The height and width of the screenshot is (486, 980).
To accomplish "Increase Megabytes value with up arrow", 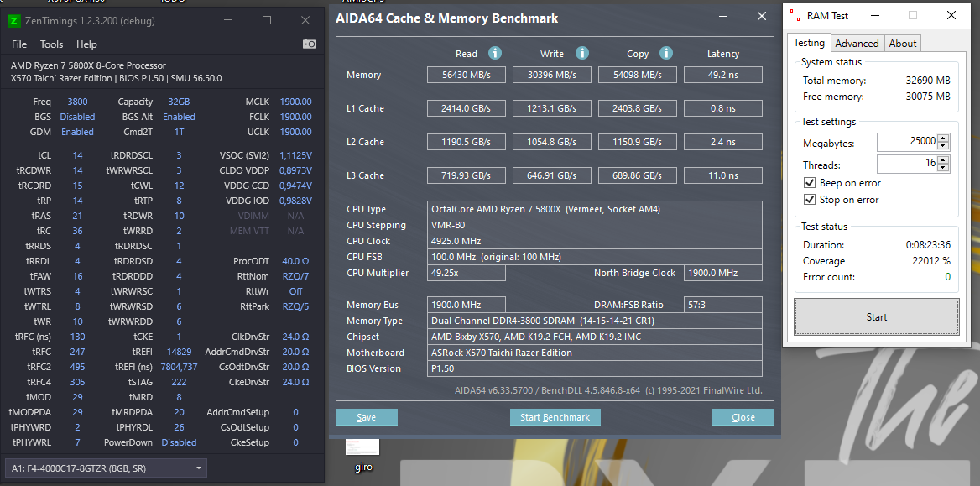I will pos(944,138).
